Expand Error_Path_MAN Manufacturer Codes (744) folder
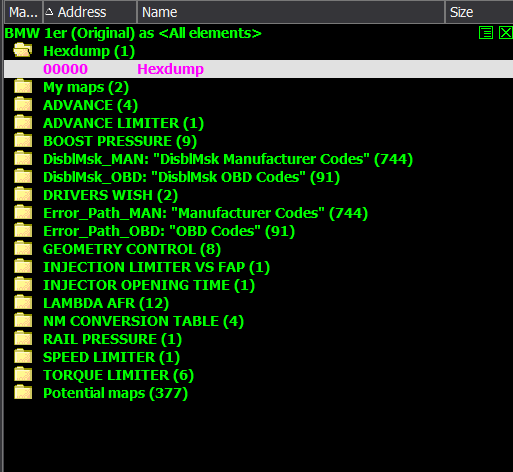This screenshot has width=513, height=472. 205,213
